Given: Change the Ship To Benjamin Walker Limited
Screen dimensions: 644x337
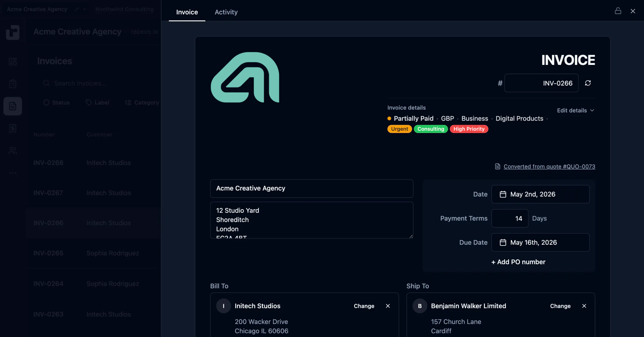Looking at the screenshot, I should (x=560, y=306).
